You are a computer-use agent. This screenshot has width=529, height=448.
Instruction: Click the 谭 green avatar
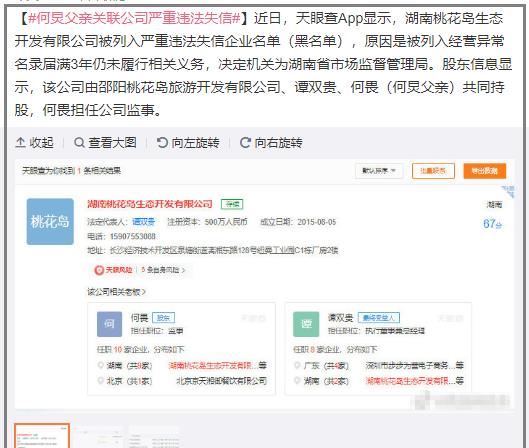click(x=306, y=324)
